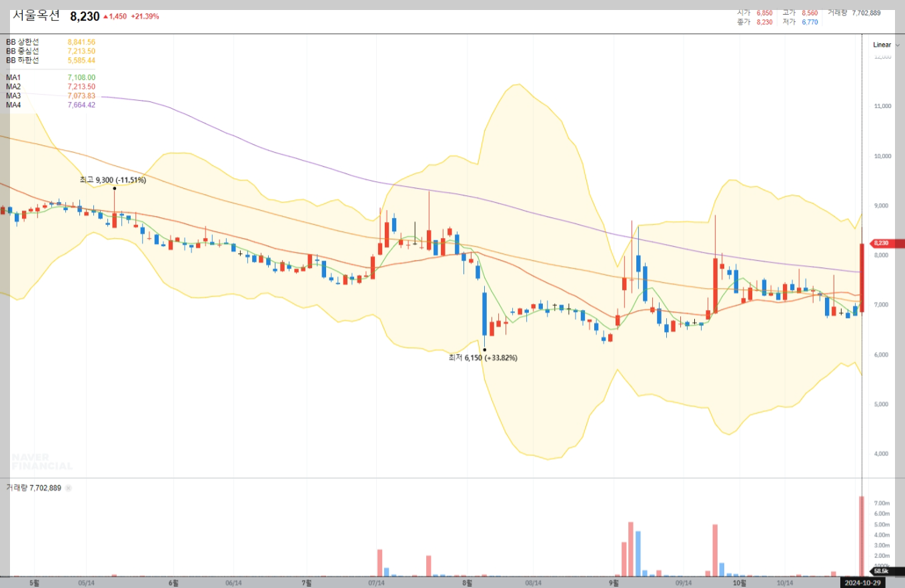Click the 08/14 label on time axis
Viewport: 905px width, 588px height.
pyautogui.click(x=533, y=583)
